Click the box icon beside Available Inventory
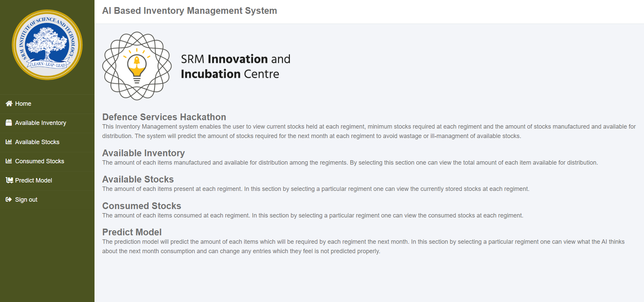Image resolution: width=644 pixels, height=302 pixels. click(x=9, y=123)
